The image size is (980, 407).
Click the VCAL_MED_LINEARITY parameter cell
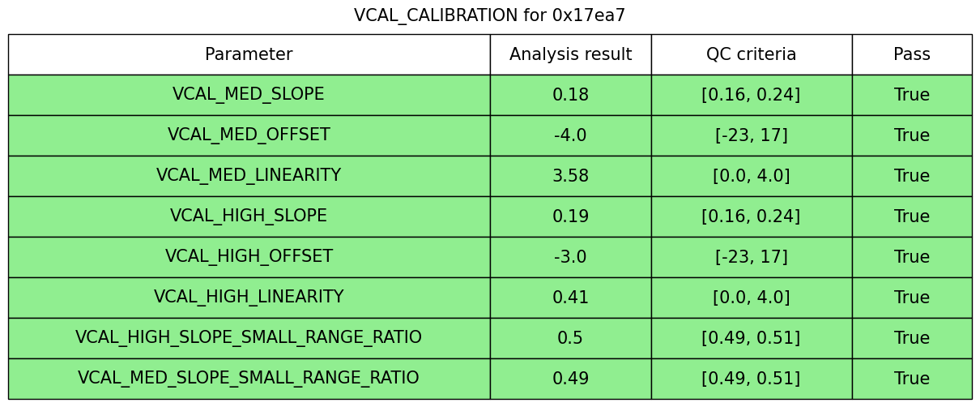coord(249,176)
